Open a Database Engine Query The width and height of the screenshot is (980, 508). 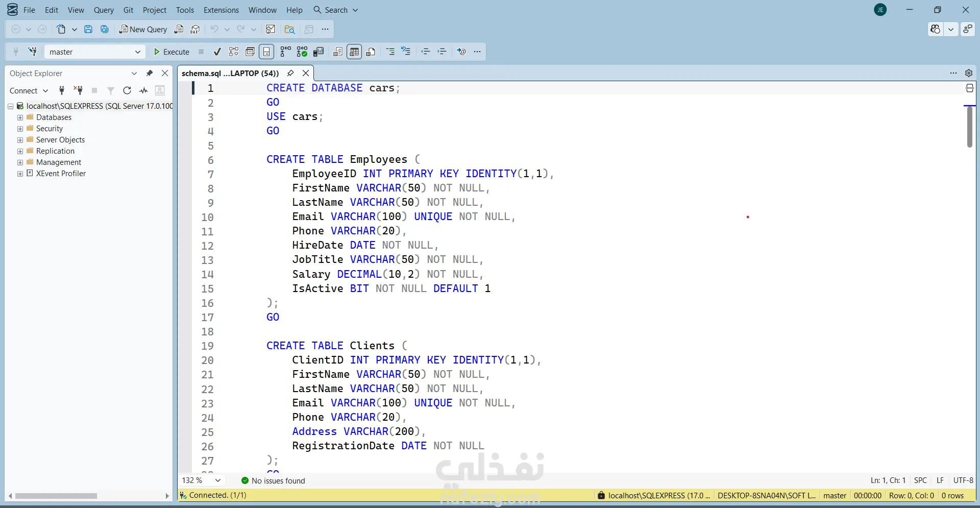[179, 29]
